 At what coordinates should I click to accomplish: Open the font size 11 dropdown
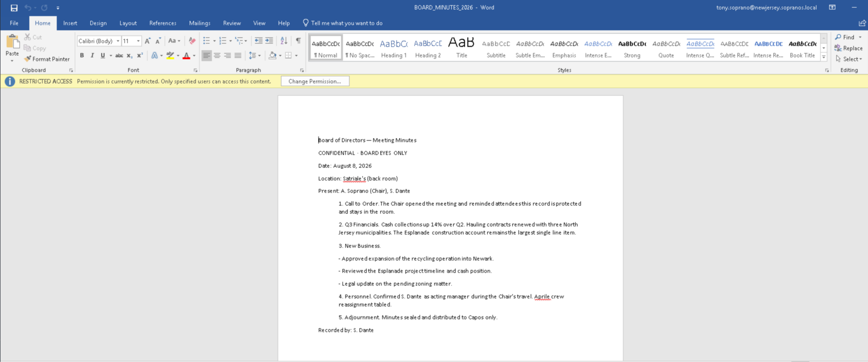[x=138, y=41]
